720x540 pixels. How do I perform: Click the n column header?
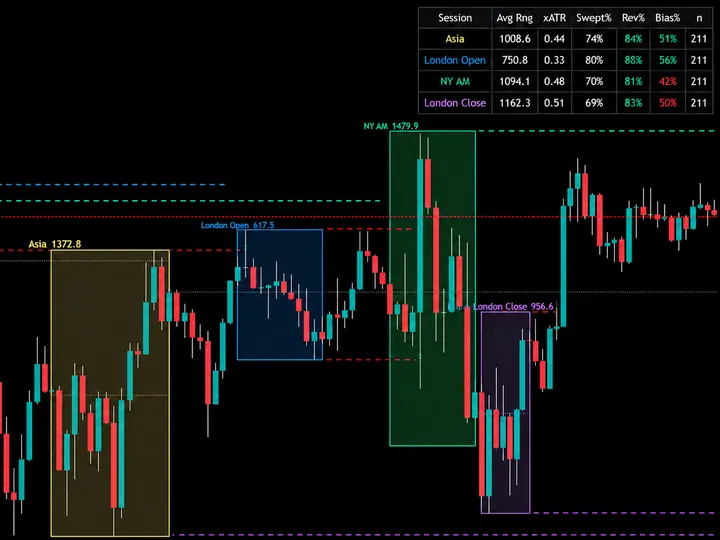(699, 18)
